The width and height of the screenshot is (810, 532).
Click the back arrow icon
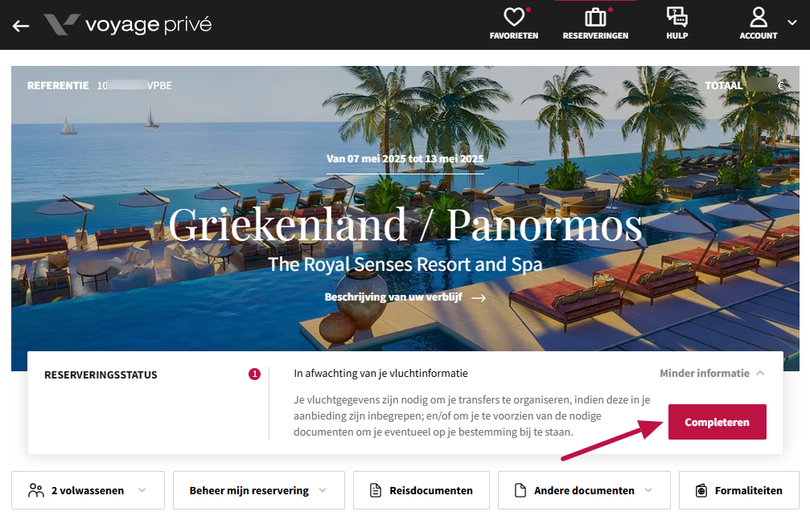21,26
